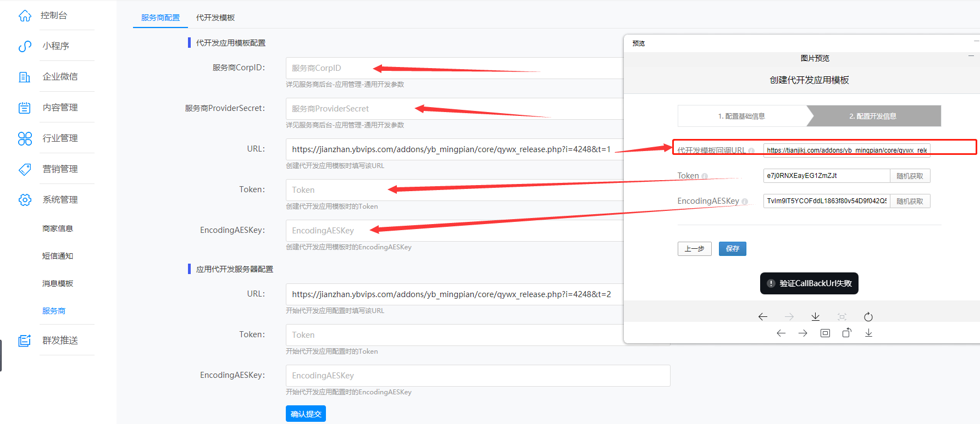Click the 代开发应用模板配置 section heading
Image resolution: width=980 pixels, height=424 pixels.
pyautogui.click(x=231, y=43)
